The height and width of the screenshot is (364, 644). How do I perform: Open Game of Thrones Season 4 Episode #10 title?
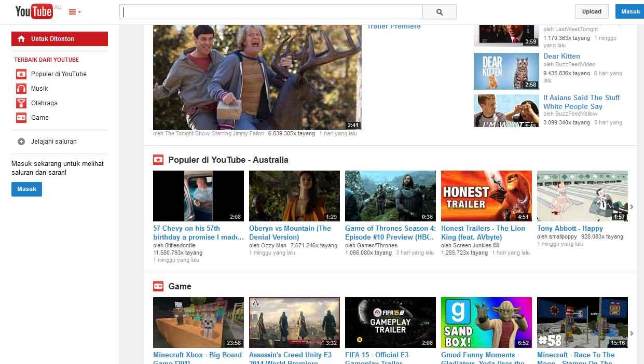coord(390,233)
